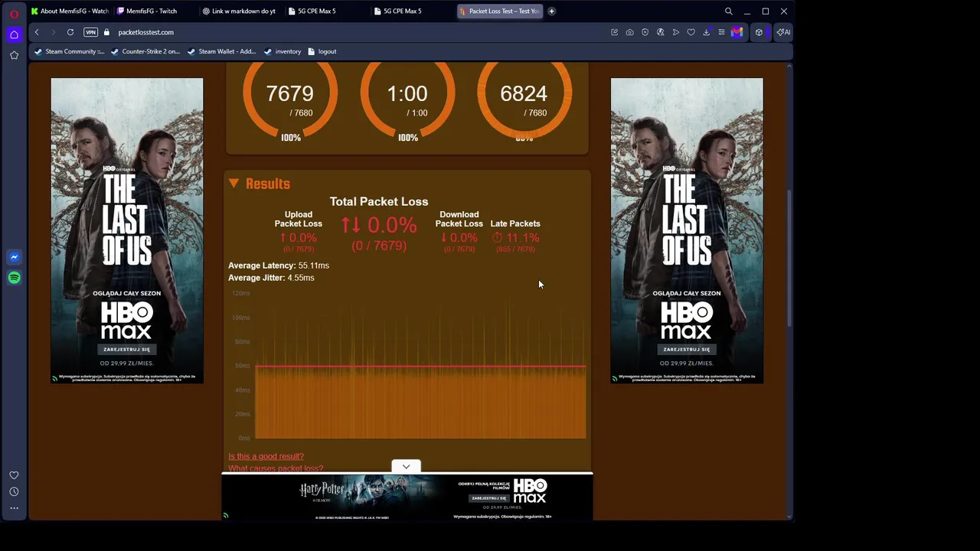980x551 pixels.
Task: Switch to the About MemfisFG - Watch tab
Action: 70,11
